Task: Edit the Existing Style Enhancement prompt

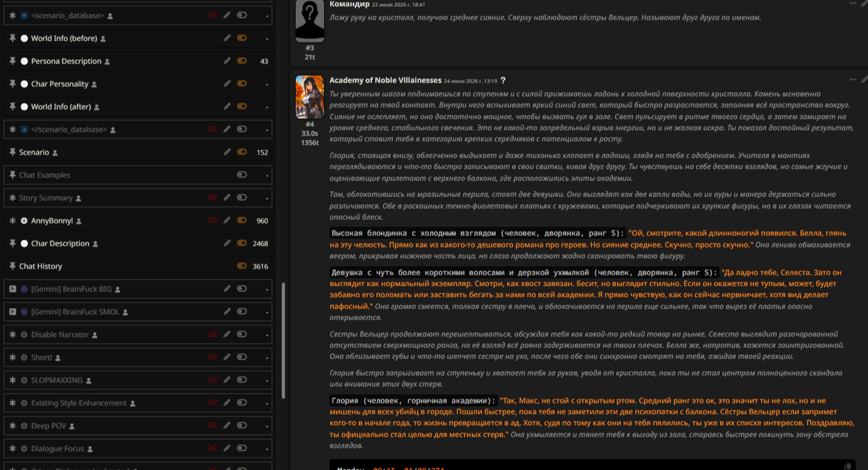Action: [227, 403]
